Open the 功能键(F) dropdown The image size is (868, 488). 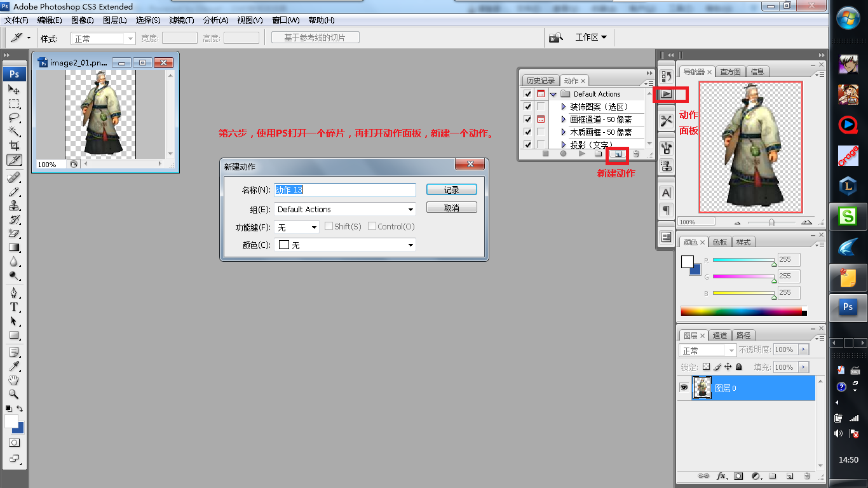(296, 227)
